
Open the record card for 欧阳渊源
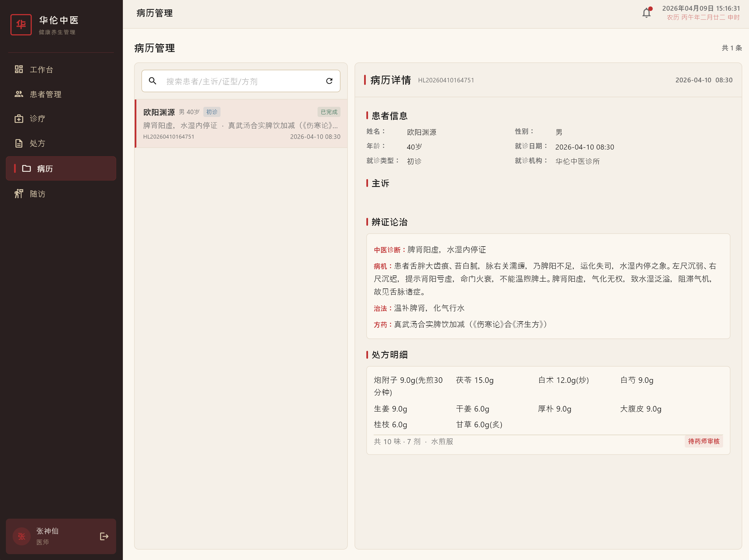click(240, 124)
